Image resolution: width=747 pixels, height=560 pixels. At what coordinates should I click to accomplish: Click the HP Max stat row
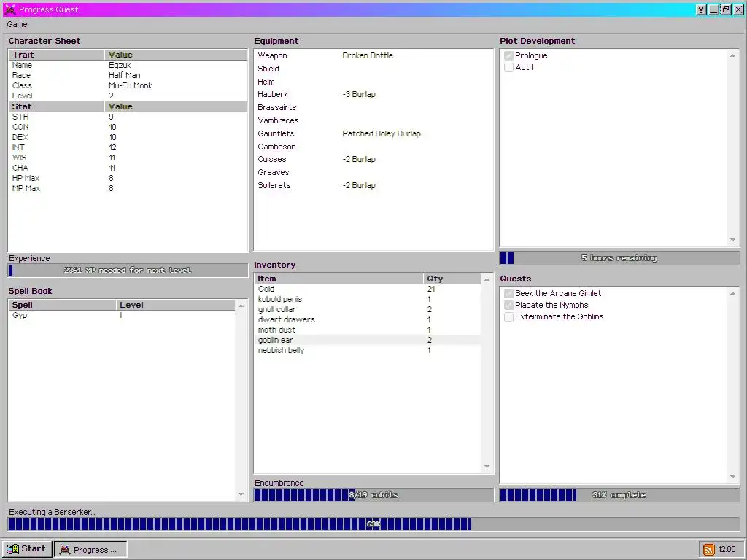coord(128,178)
